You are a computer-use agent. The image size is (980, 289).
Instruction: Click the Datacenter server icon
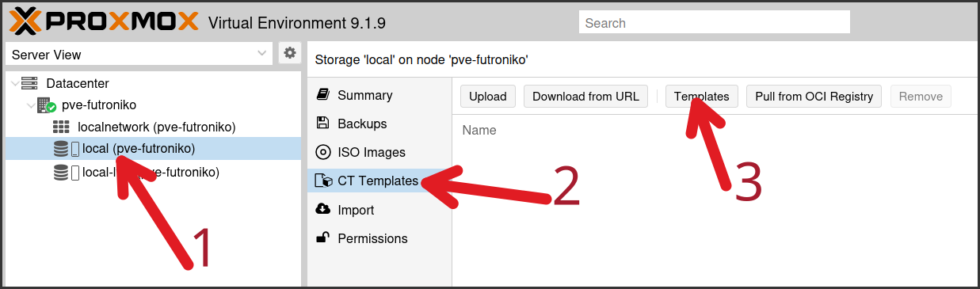29,83
